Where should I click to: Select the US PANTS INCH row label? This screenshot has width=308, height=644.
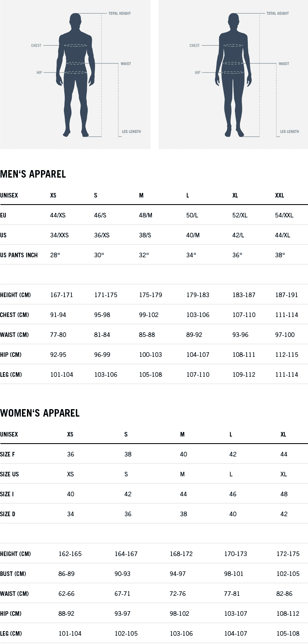click(x=19, y=255)
